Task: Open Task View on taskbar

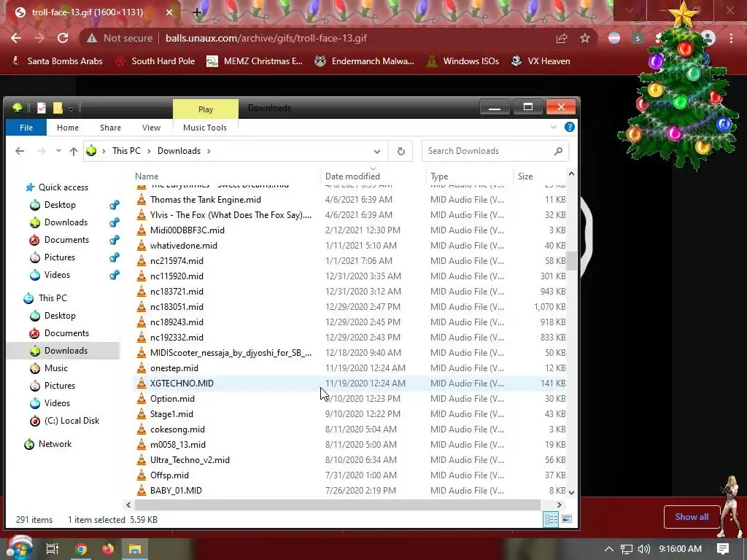Action: (52, 549)
